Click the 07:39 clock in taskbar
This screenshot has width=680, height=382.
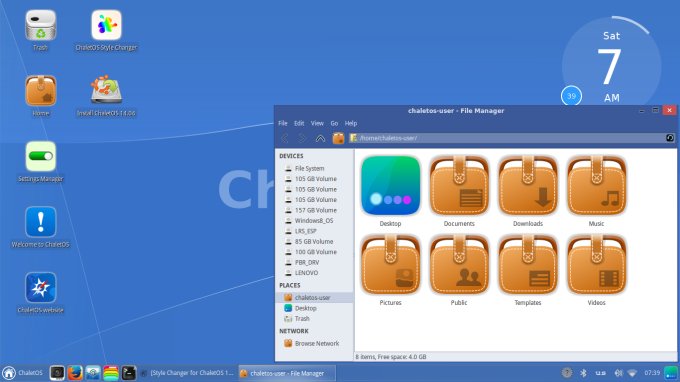[652, 373]
